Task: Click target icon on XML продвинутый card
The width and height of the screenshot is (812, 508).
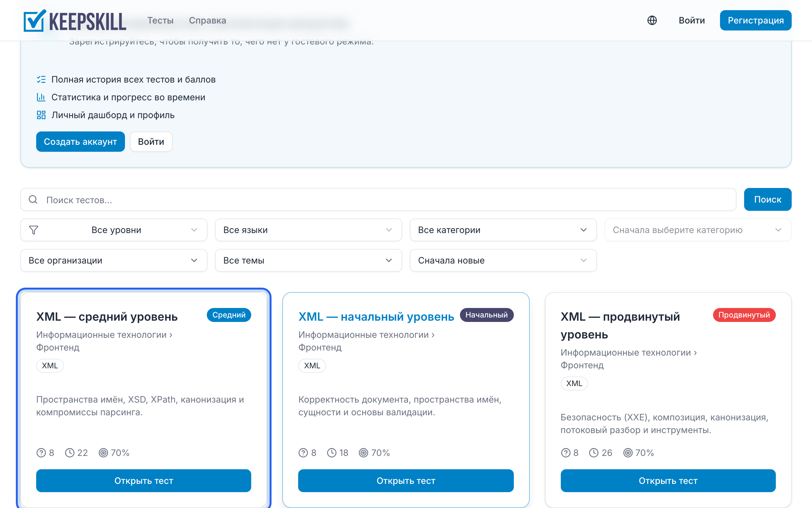Action: tap(628, 453)
